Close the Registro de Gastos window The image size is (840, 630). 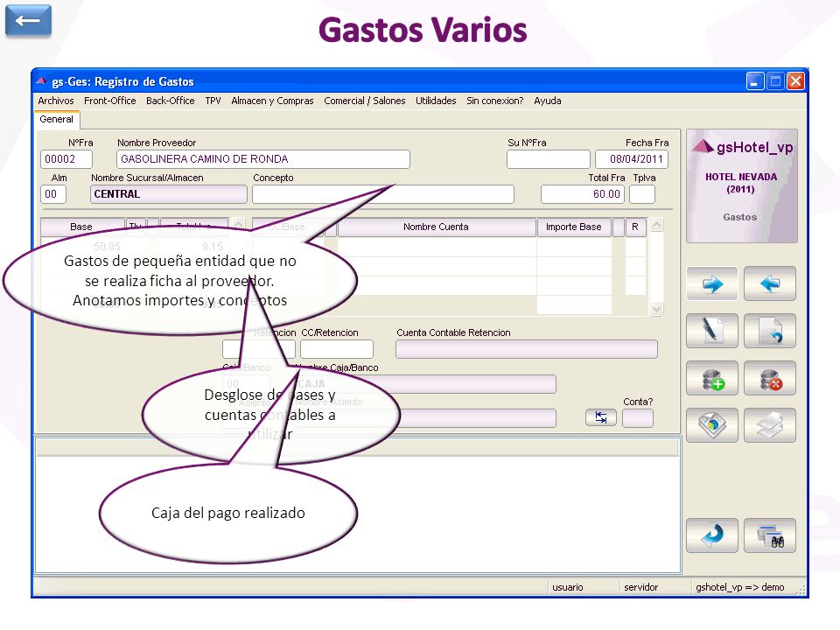(795, 80)
